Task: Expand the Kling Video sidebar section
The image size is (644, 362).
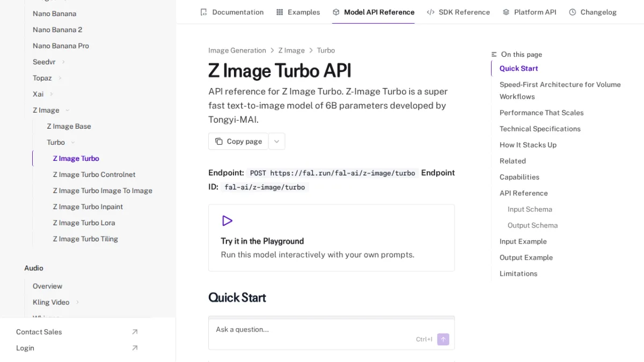Action: pyautogui.click(x=77, y=302)
